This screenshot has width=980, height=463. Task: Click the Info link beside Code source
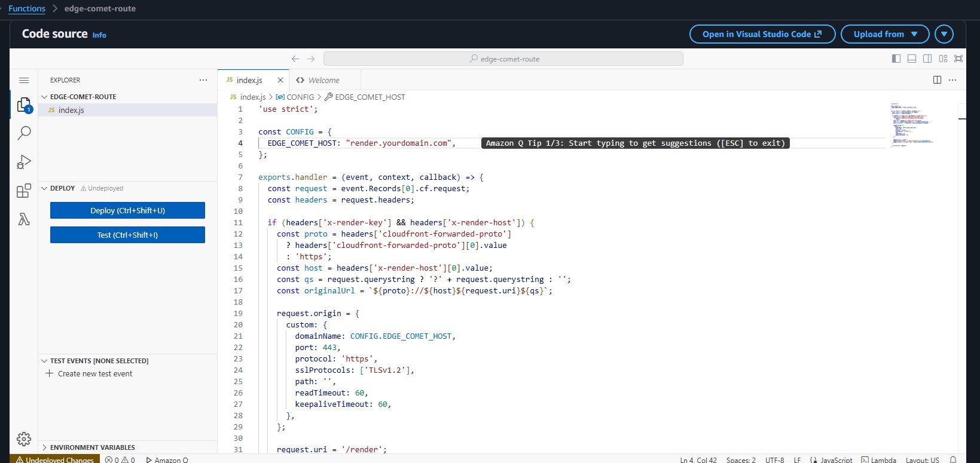coord(99,35)
